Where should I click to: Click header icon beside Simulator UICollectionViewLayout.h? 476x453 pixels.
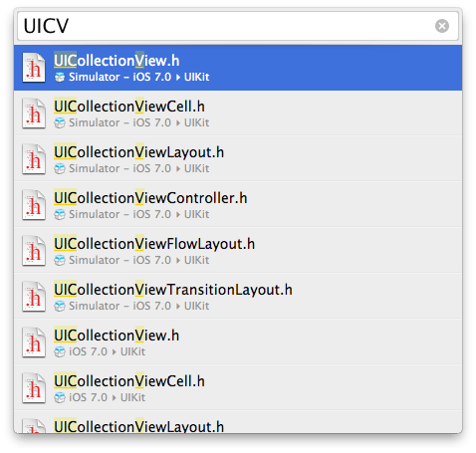(x=34, y=159)
